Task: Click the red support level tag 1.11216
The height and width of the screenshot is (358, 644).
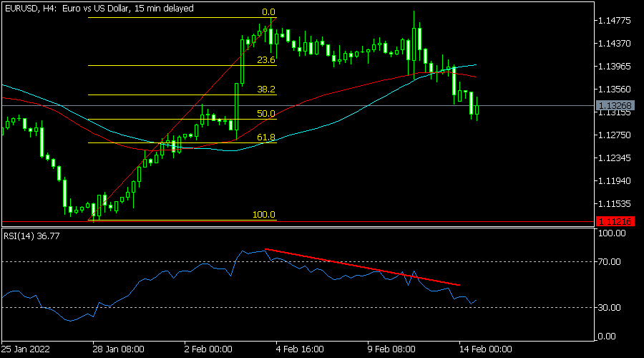Action: [x=615, y=221]
